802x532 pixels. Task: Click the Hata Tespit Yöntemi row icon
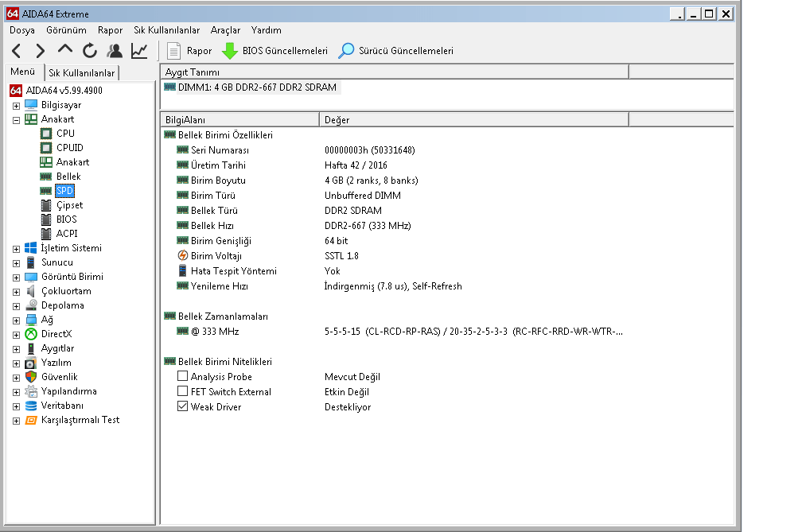tap(183, 271)
